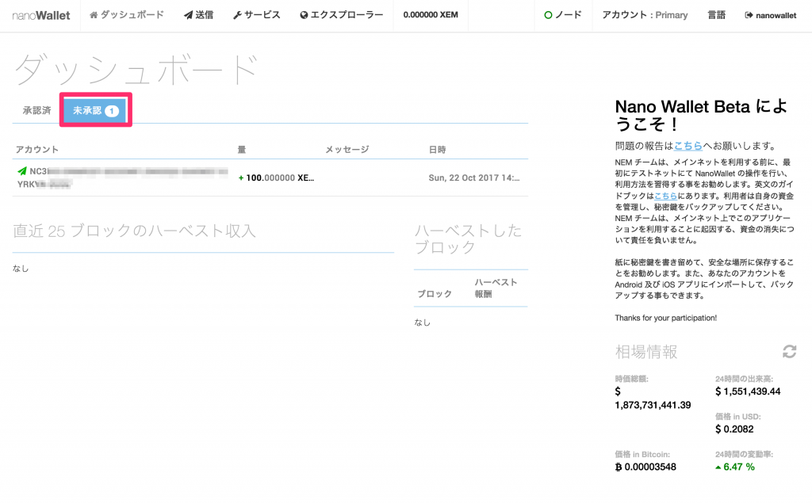Select the NC3 account address in transaction row

[x=122, y=178]
